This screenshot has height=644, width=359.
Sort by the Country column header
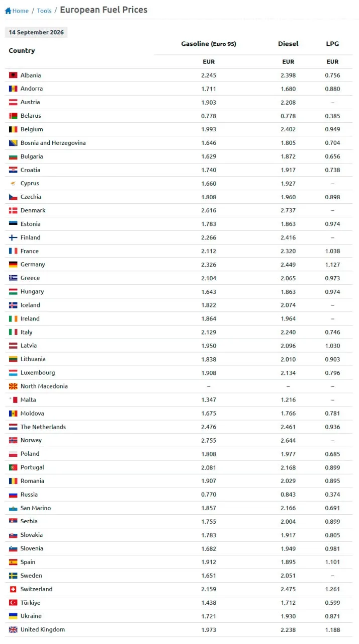click(x=22, y=50)
